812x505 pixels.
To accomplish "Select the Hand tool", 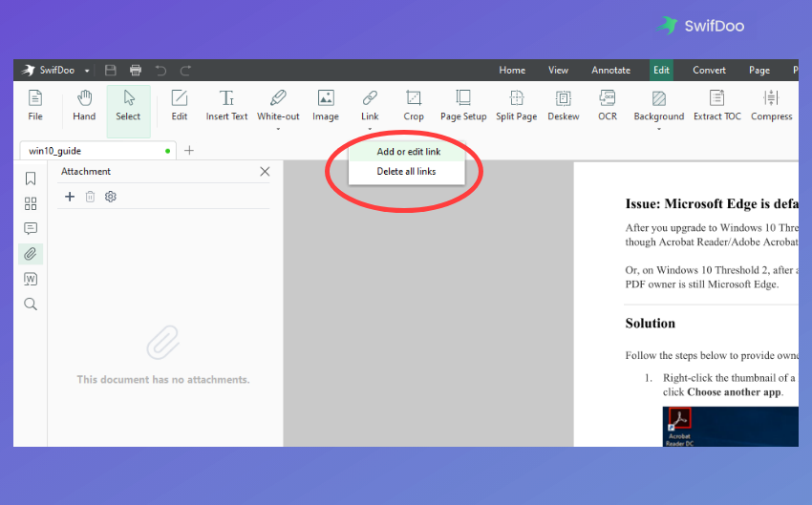I will tap(84, 106).
